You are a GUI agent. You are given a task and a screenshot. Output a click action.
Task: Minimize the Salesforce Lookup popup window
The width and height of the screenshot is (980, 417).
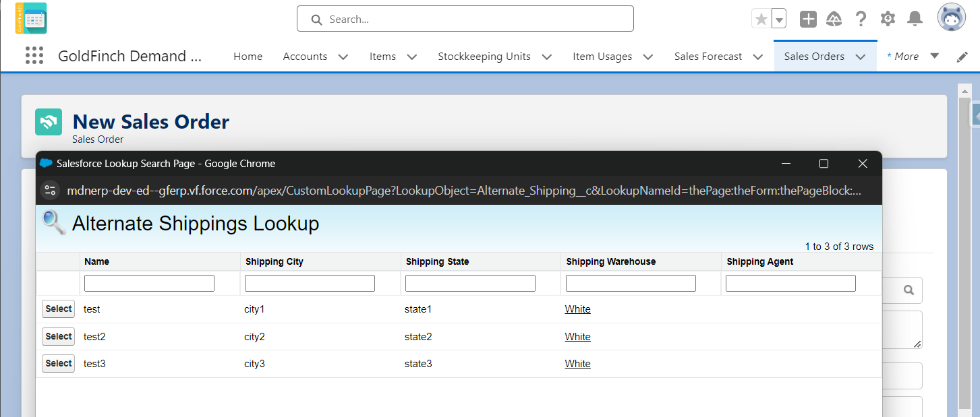coord(785,164)
